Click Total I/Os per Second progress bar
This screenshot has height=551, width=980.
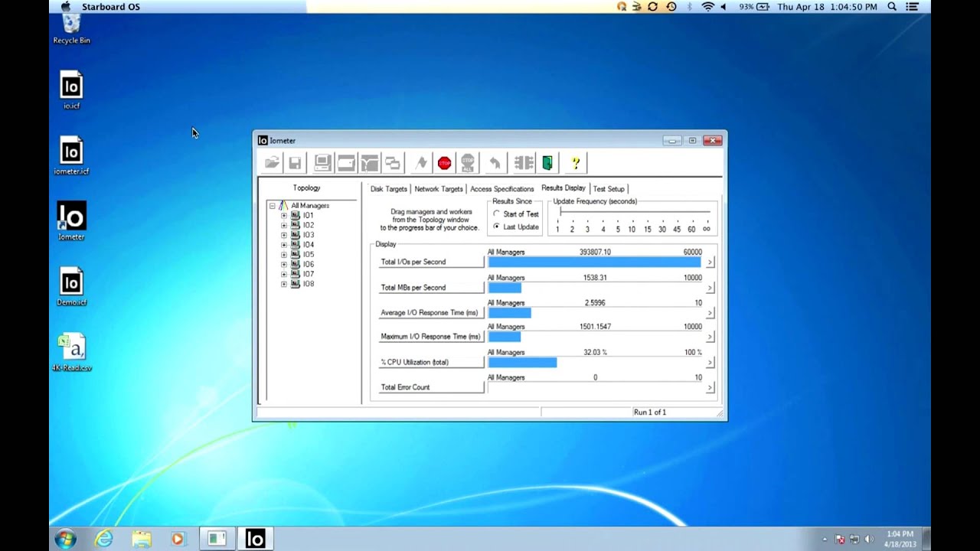click(x=596, y=262)
